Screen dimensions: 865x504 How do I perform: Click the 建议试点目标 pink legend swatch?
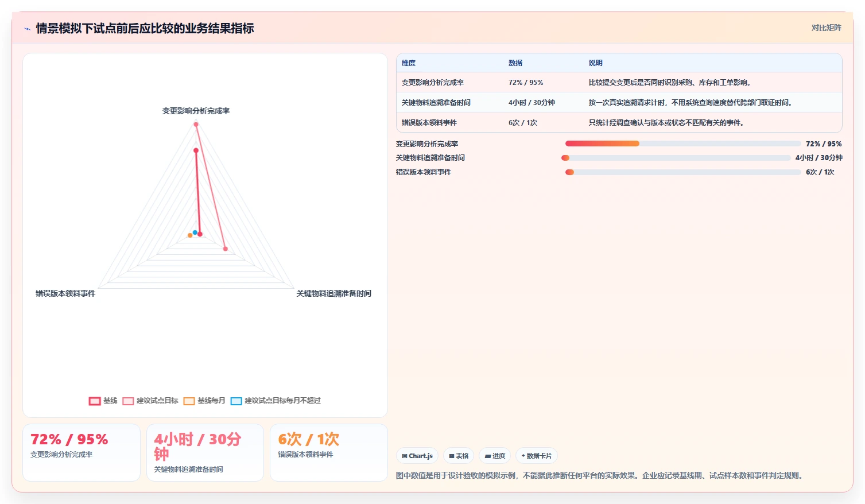[x=128, y=401]
